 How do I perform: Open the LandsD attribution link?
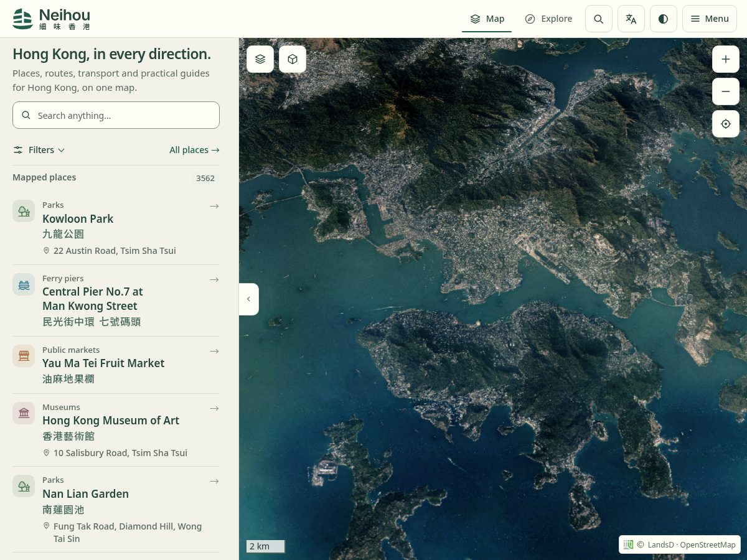660,544
